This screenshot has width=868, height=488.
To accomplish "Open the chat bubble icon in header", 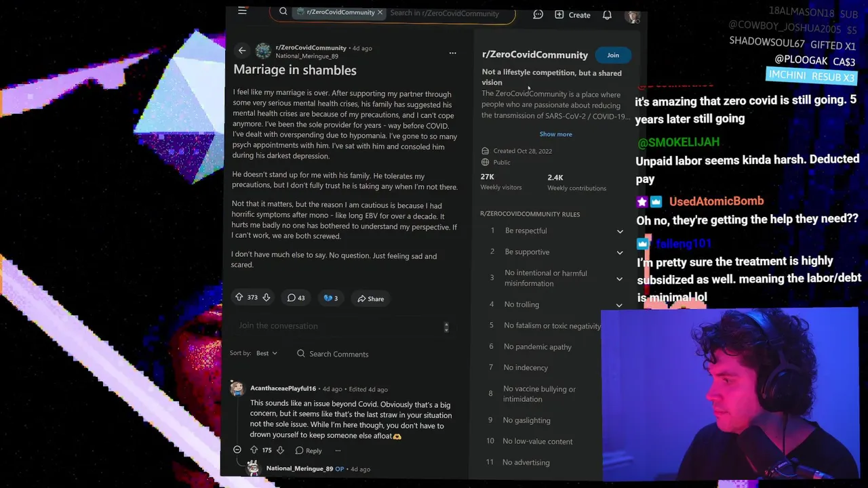I will pos(538,14).
